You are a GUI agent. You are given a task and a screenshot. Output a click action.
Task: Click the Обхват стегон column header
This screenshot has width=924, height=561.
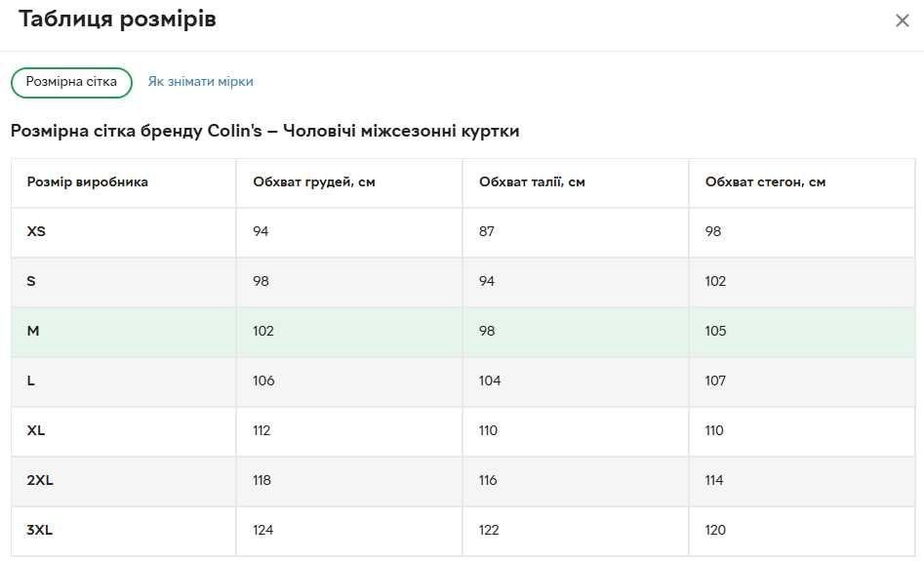point(765,182)
